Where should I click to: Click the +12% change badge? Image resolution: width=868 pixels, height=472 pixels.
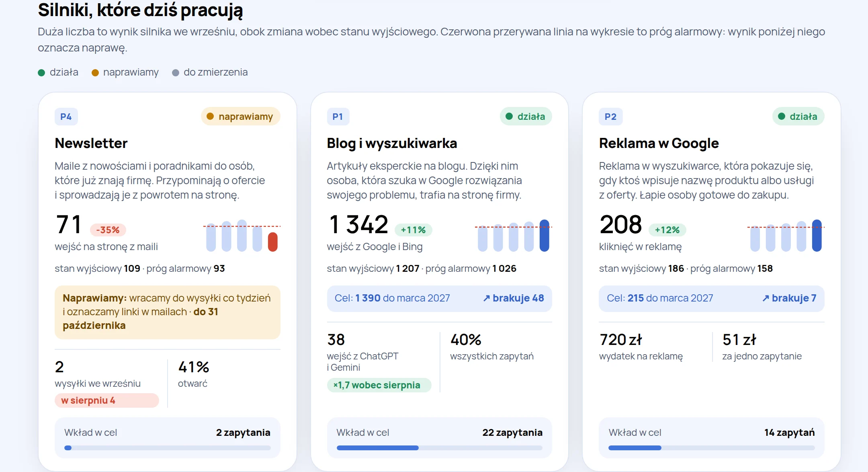pyautogui.click(x=667, y=230)
